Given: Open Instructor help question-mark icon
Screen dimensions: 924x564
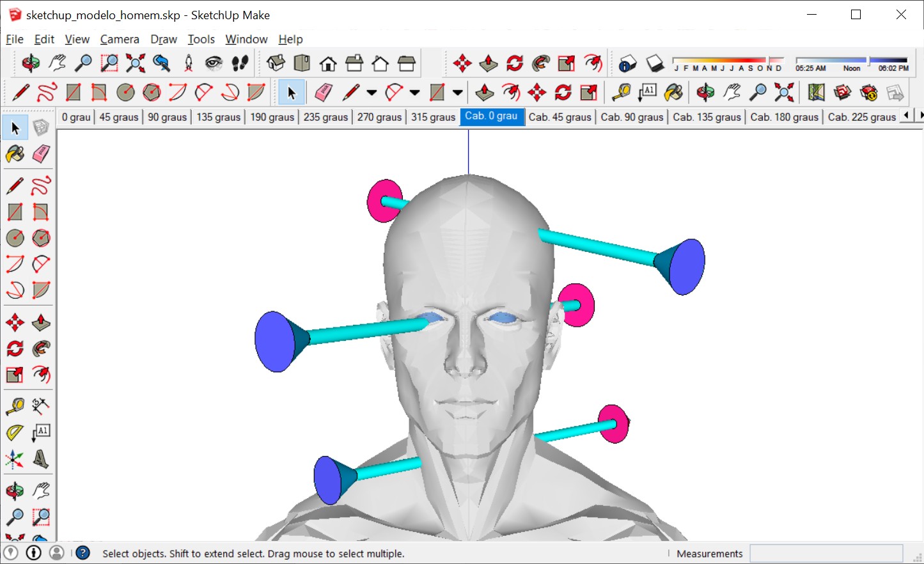Looking at the screenshot, I should pyautogui.click(x=83, y=553).
